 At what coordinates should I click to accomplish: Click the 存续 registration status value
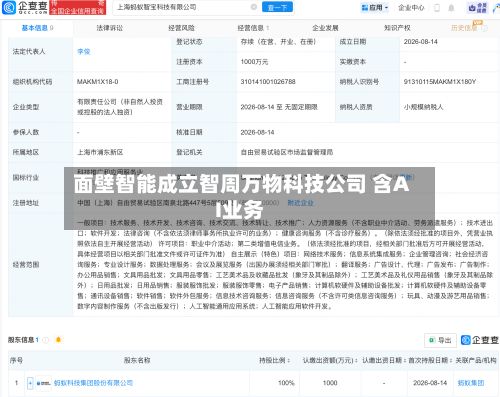pyautogui.click(x=278, y=42)
